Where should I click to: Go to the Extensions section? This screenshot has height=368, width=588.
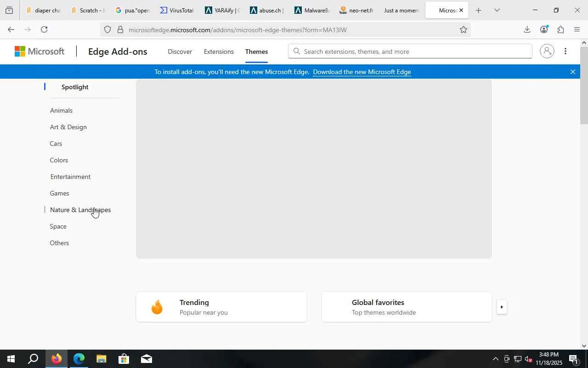[x=219, y=52]
